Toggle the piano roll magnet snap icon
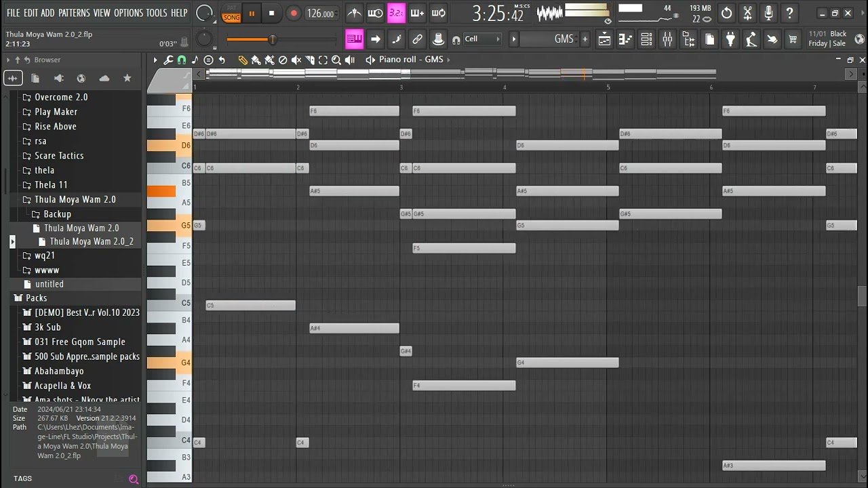Viewport: 868px width, 488px height. [182, 60]
